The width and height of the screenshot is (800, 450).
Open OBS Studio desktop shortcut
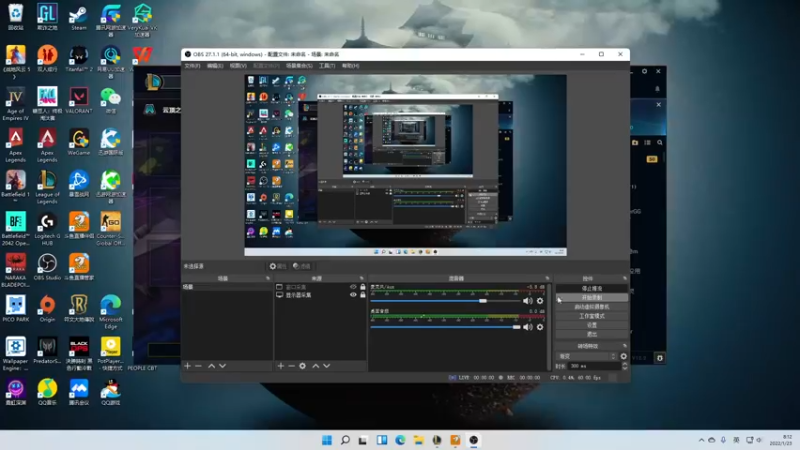click(47, 267)
